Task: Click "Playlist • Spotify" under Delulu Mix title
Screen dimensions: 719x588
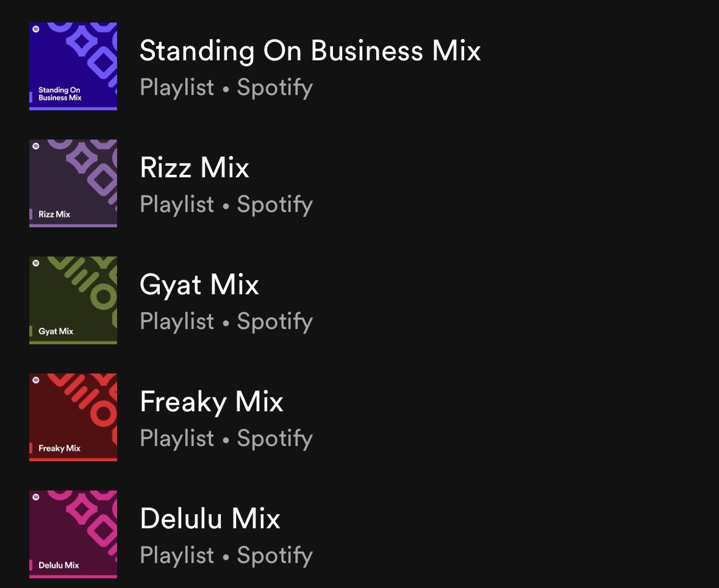Action: point(226,556)
